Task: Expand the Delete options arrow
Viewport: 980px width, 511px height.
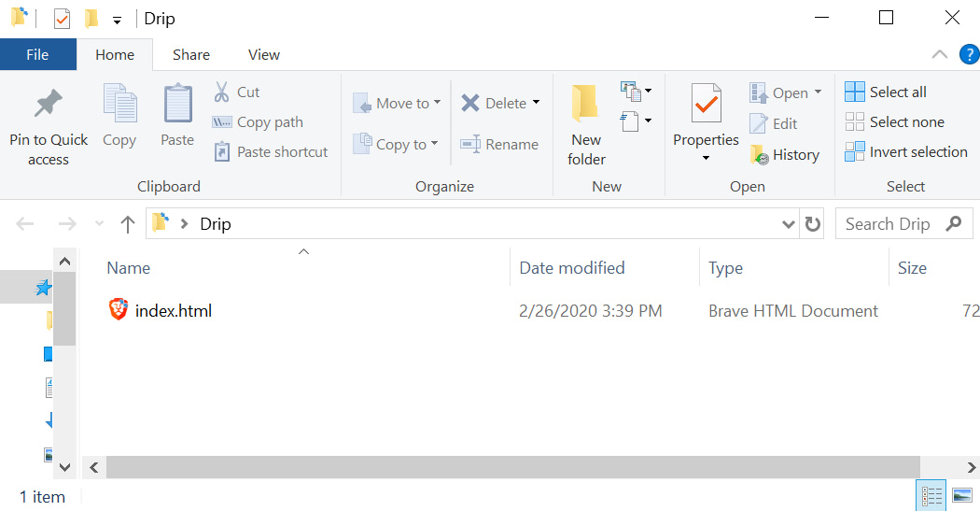Action: pos(537,103)
